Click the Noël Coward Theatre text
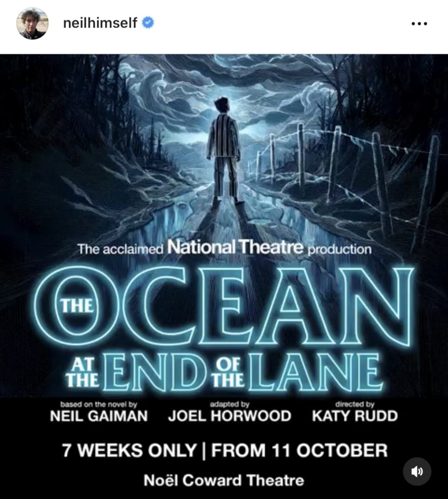448x499 pixels. [224, 481]
